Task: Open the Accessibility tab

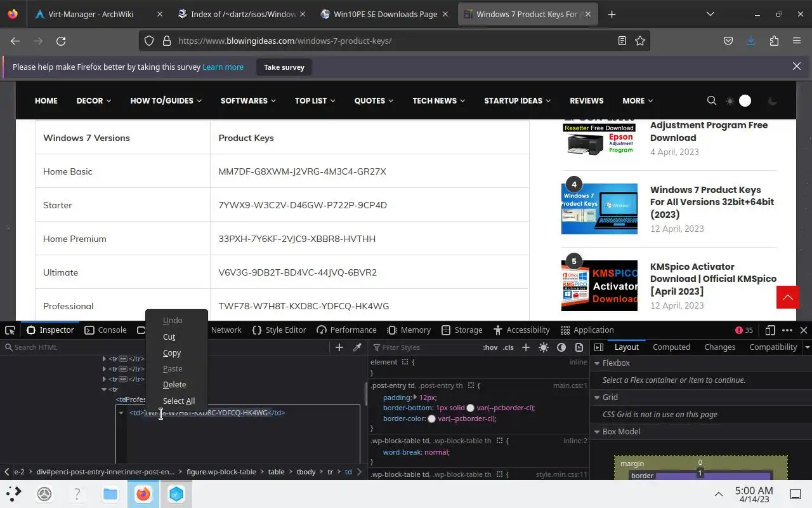Action: [x=521, y=330]
